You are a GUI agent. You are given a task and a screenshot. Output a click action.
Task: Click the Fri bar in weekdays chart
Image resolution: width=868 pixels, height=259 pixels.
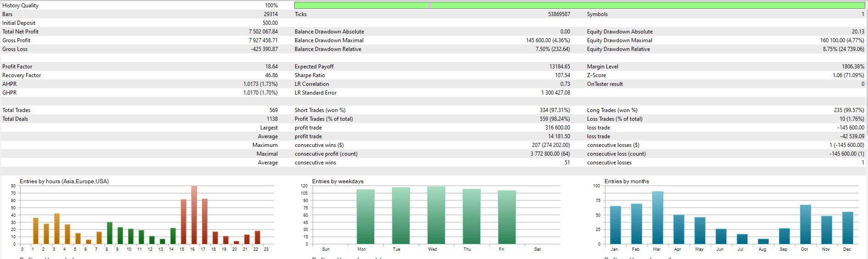[507, 217]
